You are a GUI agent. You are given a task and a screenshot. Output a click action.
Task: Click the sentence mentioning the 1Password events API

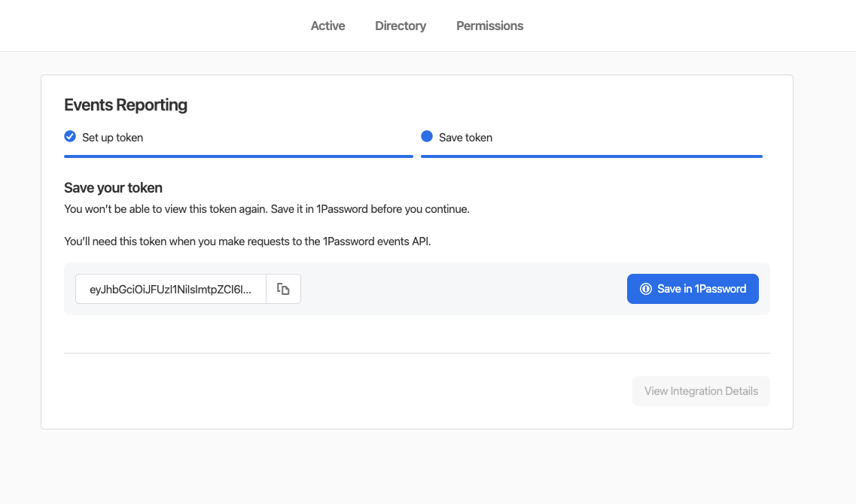(247, 241)
